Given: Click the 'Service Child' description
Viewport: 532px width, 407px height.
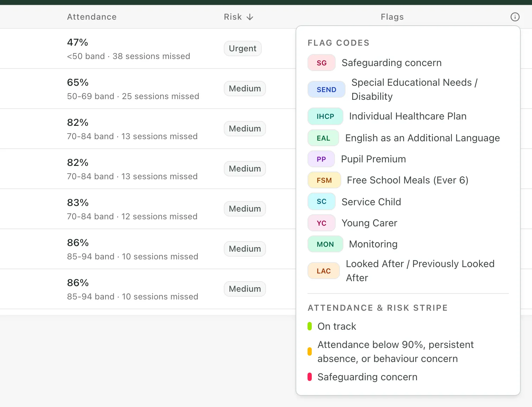Looking at the screenshot, I should [x=371, y=202].
